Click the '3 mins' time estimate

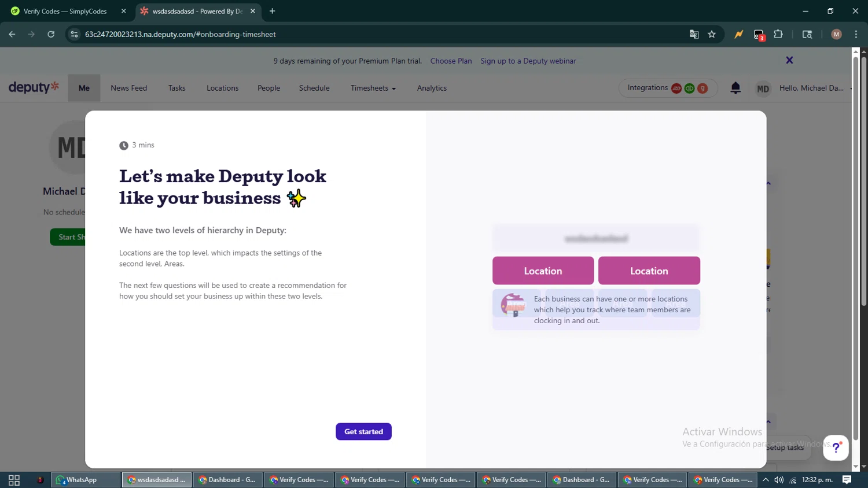(x=137, y=145)
